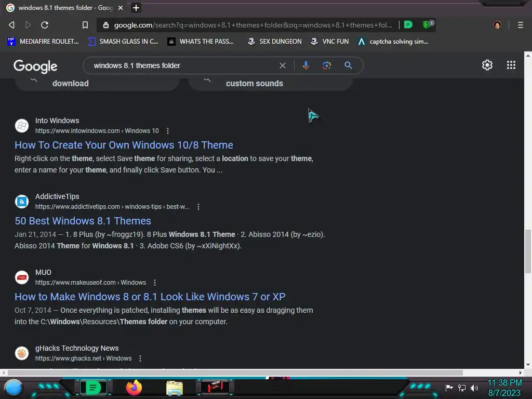Viewport: 532px width, 399px height.
Task: Open intowindows.com result options menu
Action: click(x=168, y=131)
